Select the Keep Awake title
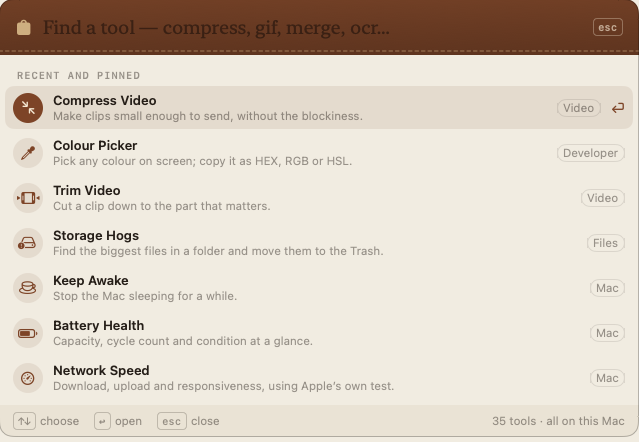This screenshot has width=640, height=442. tap(91, 281)
